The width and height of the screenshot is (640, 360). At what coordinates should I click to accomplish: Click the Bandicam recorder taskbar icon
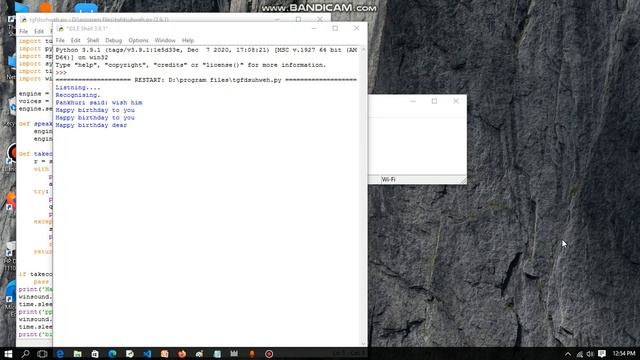pyautogui.click(x=269, y=353)
